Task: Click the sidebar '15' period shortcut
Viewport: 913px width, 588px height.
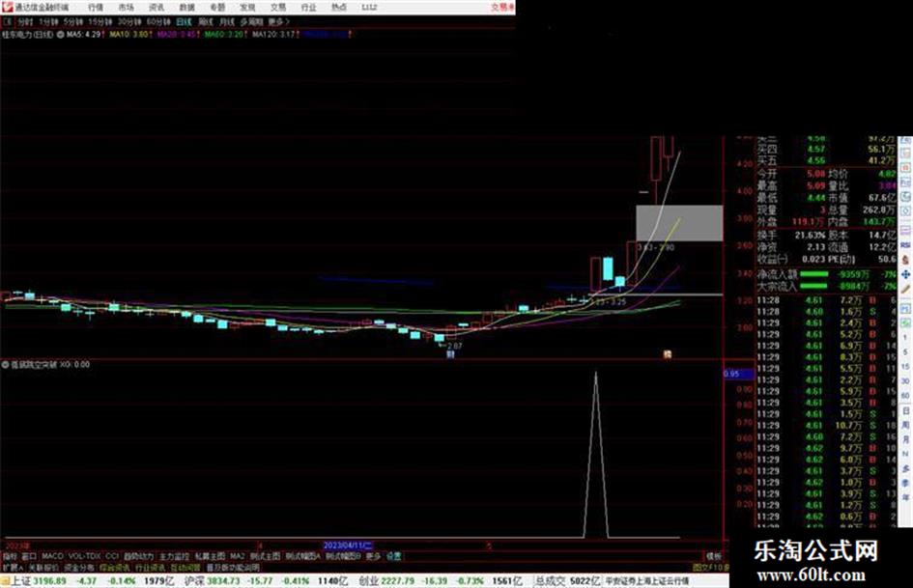Action: point(905,367)
